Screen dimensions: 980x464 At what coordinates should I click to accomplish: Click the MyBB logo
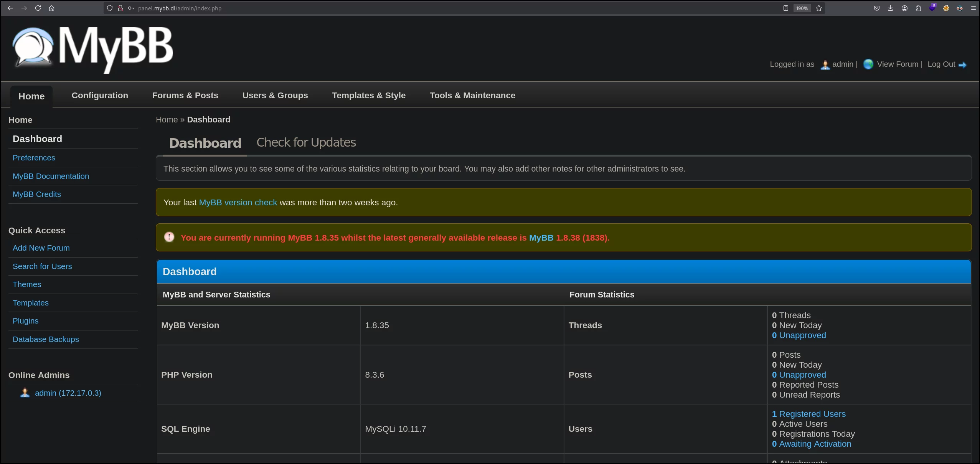(93, 49)
